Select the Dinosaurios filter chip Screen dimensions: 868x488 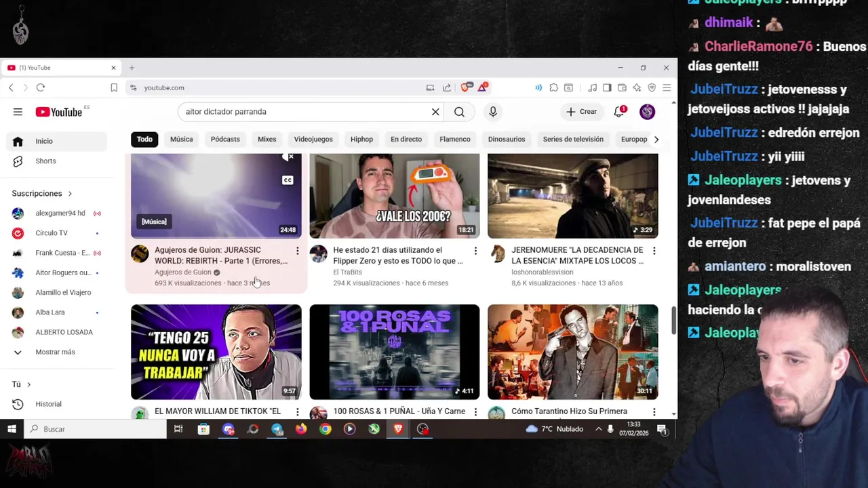(x=507, y=140)
